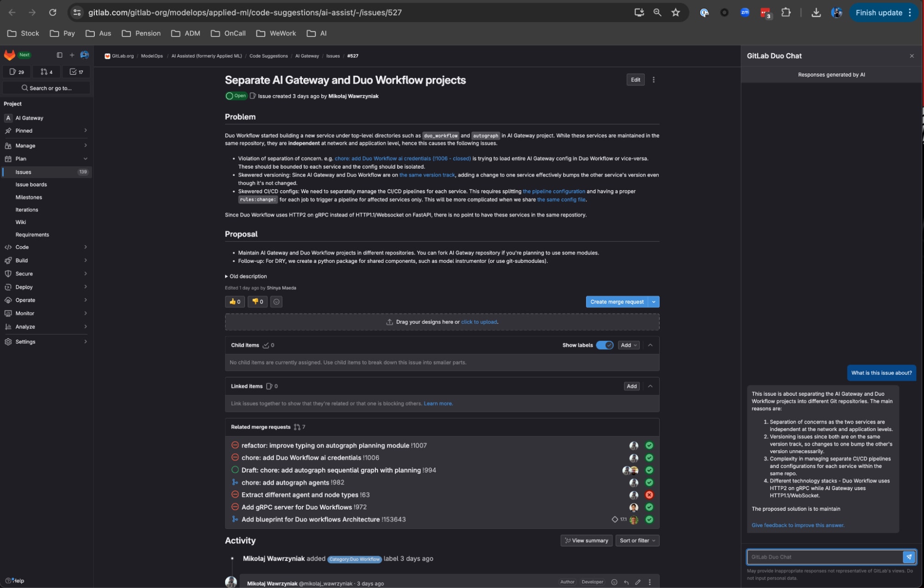
Task: Click the View summary button
Action: [587, 540]
